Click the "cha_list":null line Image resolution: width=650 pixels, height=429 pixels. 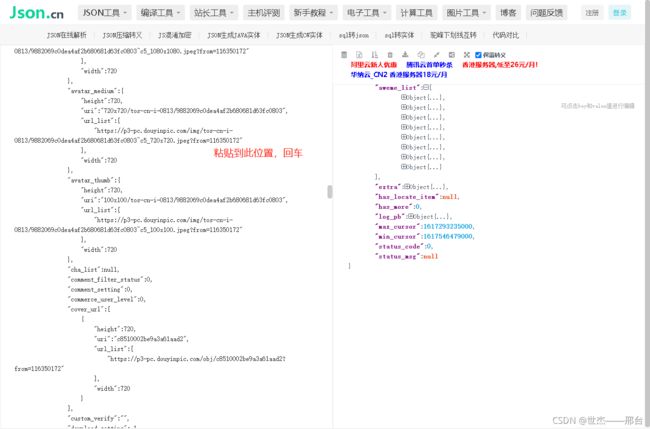[94, 269]
